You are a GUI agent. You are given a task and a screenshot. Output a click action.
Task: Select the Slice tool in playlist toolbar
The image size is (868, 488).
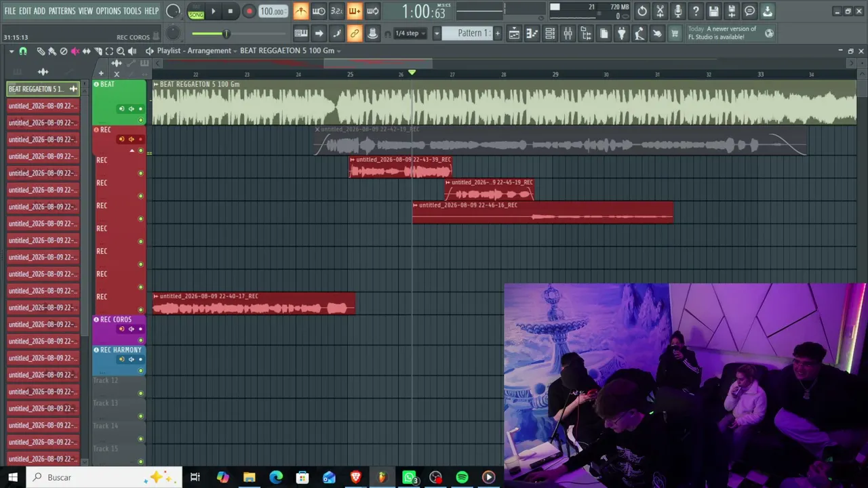pos(98,51)
